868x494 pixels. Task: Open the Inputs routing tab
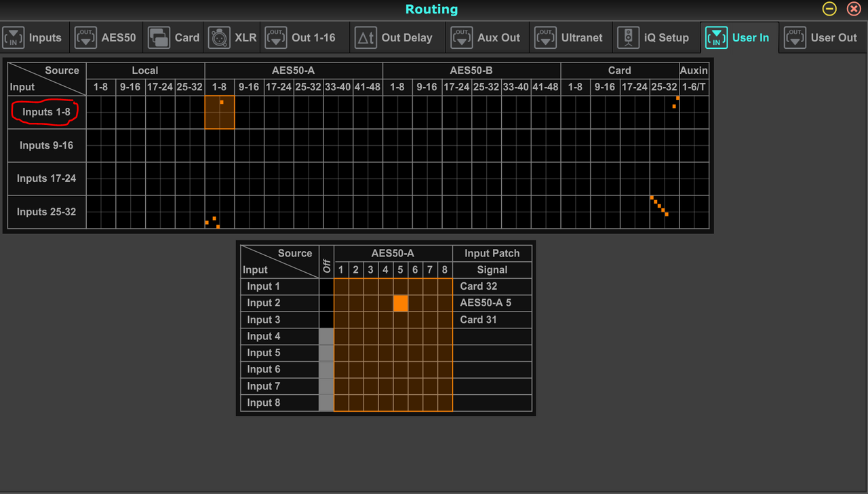[33, 37]
